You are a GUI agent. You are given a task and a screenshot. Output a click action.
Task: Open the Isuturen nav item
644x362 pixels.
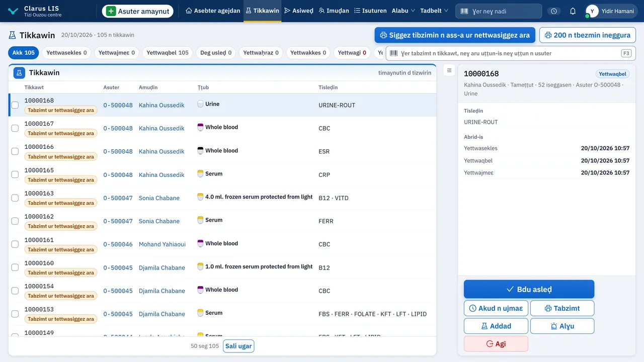click(x=370, y=11)
